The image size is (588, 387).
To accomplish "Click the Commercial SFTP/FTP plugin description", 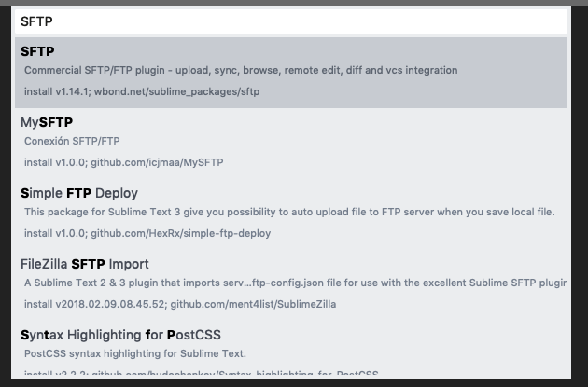I will (x=241, y=70).
